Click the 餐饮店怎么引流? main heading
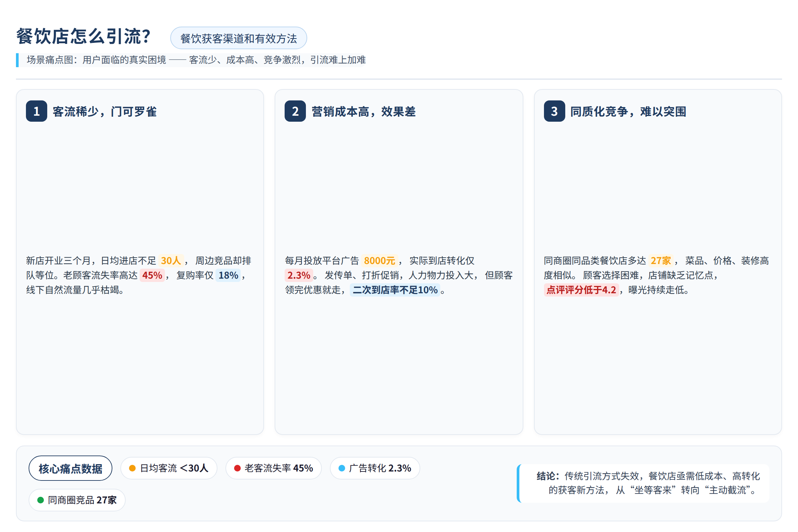Image resolution: width=798 pixels, height=532 pixels. click(x=83, y=36)
